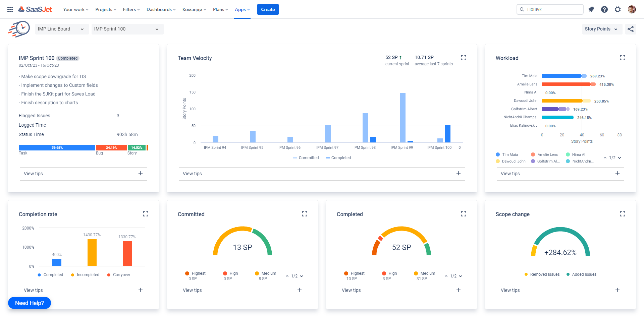Open the Filters menu
This screenshot has height=317, width=644.
coord(131,9)
